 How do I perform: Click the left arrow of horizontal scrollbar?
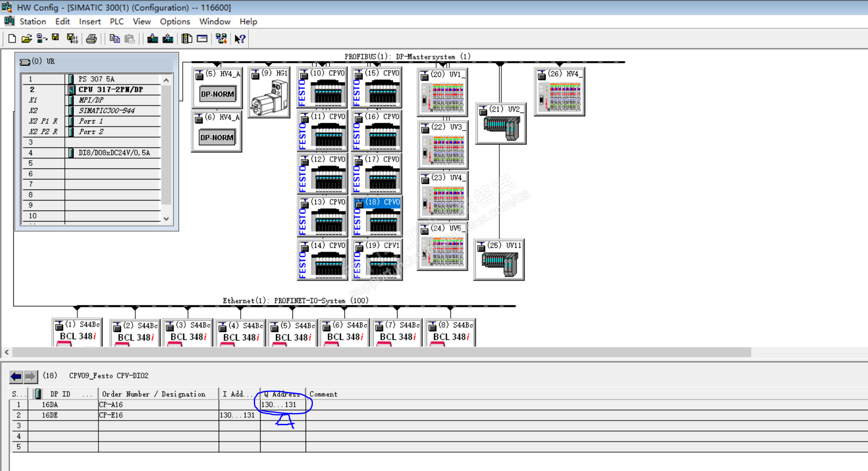[6, 352]
